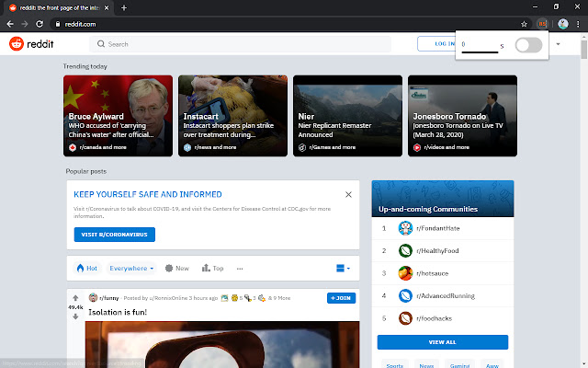The height and width of the screenshot is (368, 588).
Task: Open a new browser tab
Action: (124, 7)
